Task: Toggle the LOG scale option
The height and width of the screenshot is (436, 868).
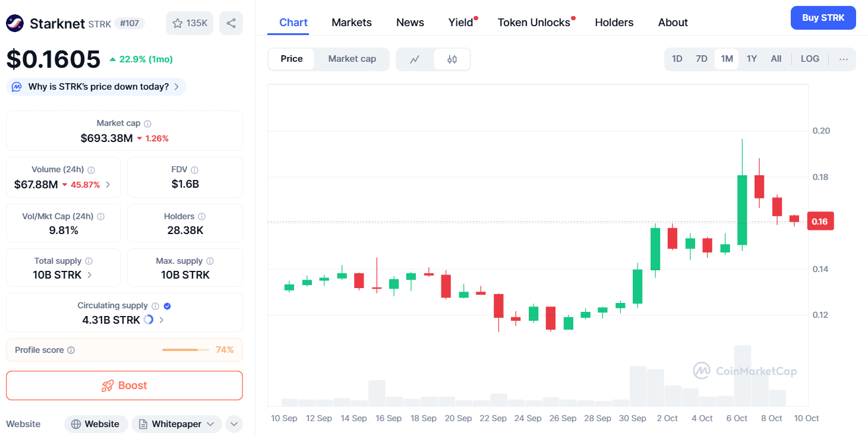Action: [x=810, y=59]
